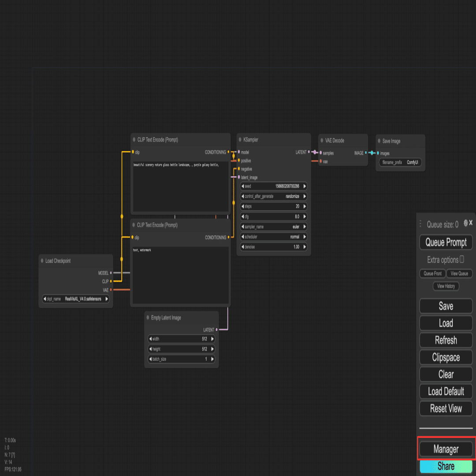Open the queue settings gear icon
Image resolution: width=476 pixels, height=476 pixels.
click(x=465, y=223)
